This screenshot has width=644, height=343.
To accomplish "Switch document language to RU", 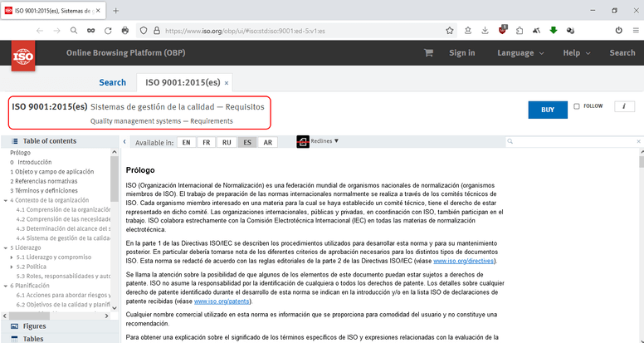I will coord(227,143).
